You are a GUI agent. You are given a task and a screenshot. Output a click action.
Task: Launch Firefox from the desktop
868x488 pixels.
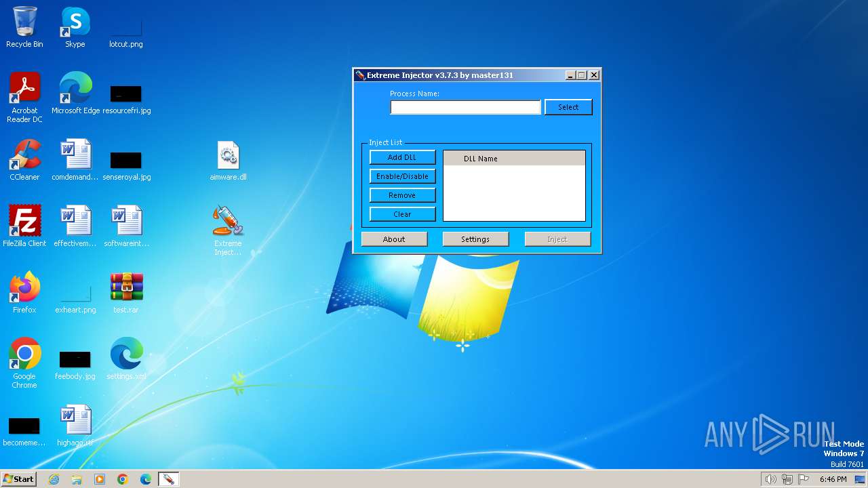pos(24,293)
